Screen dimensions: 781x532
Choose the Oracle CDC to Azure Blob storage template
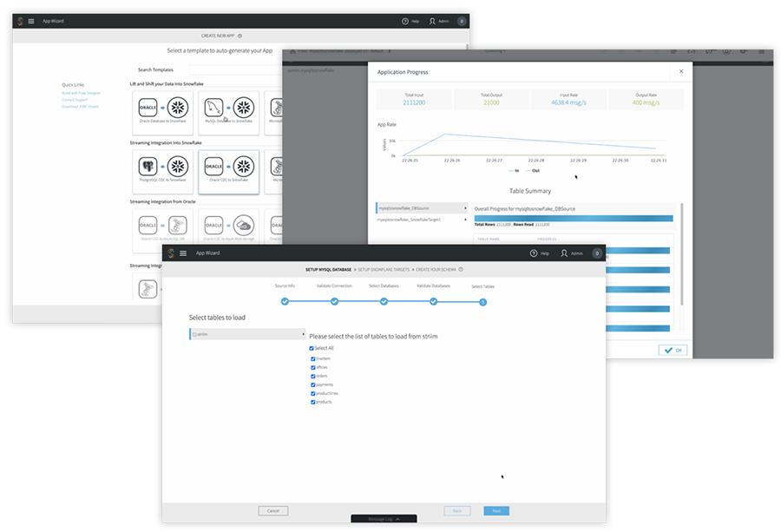click(228, 230)
